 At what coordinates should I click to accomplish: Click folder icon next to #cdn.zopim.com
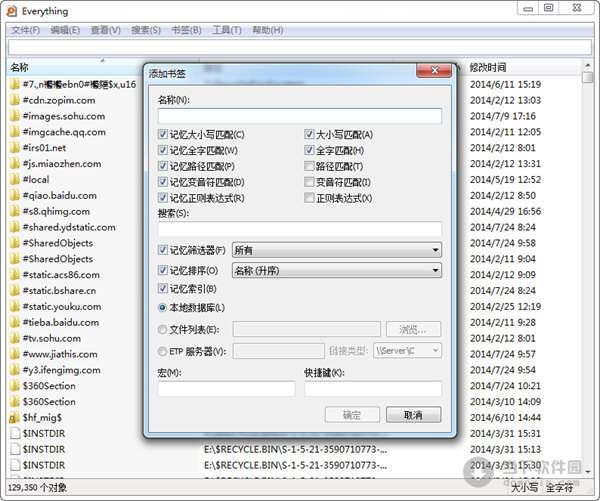[14, 100]
